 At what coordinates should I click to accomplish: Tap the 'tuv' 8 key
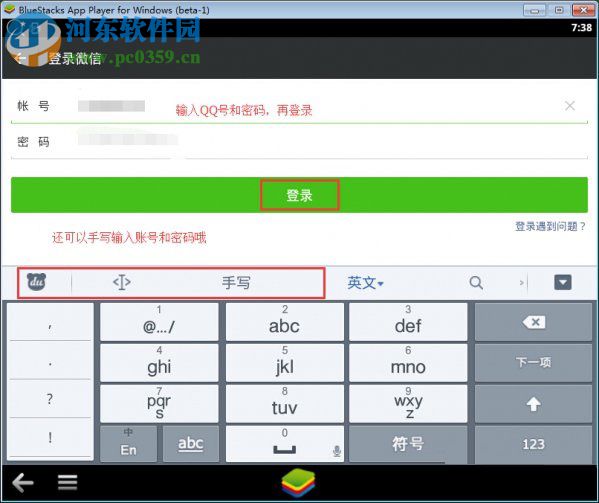pos(285,404)
